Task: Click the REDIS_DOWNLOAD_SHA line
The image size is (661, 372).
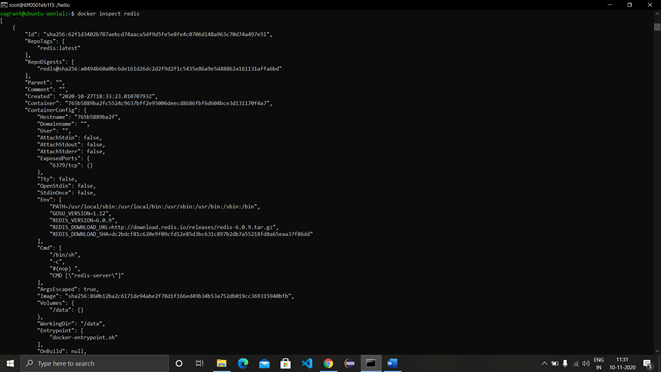Action: 181,234
